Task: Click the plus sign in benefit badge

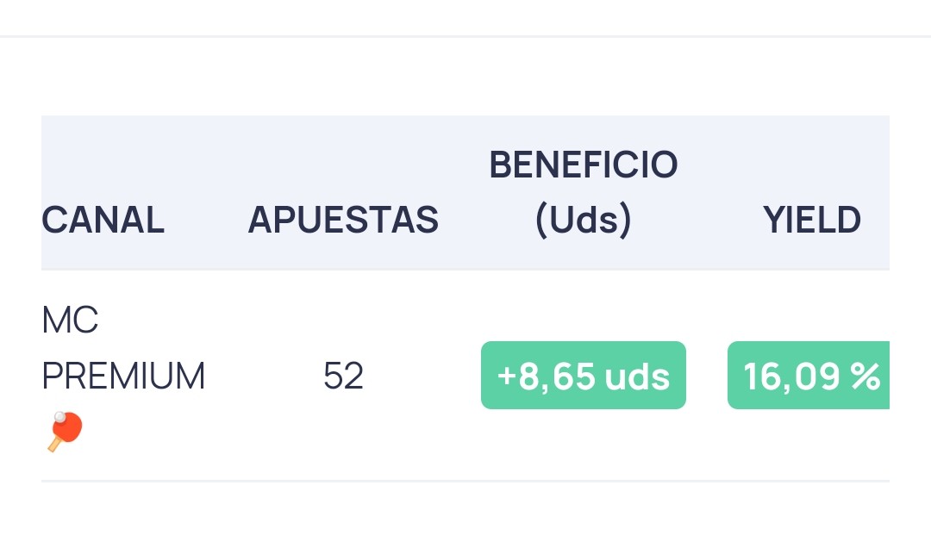Action: [x=507, y=376]
